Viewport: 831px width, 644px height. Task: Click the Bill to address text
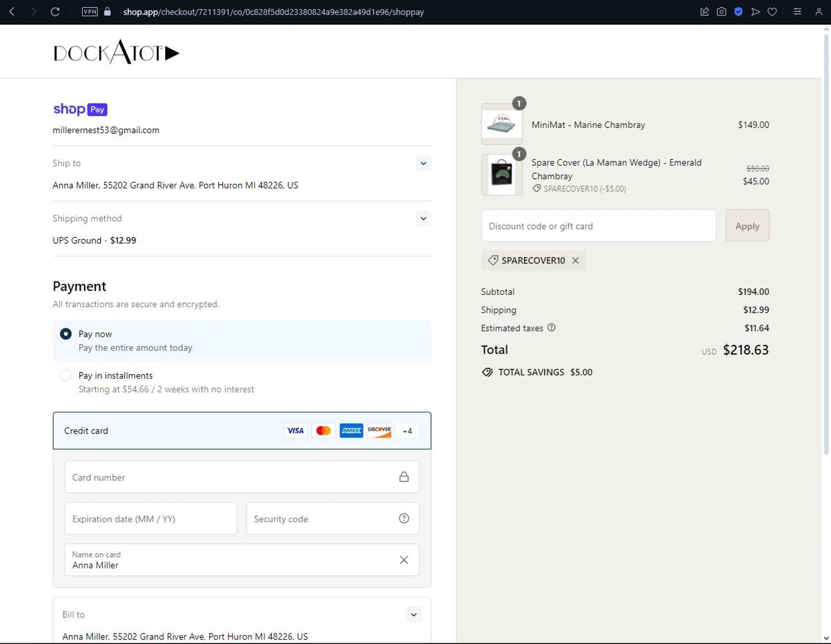(x=185, y=637)
